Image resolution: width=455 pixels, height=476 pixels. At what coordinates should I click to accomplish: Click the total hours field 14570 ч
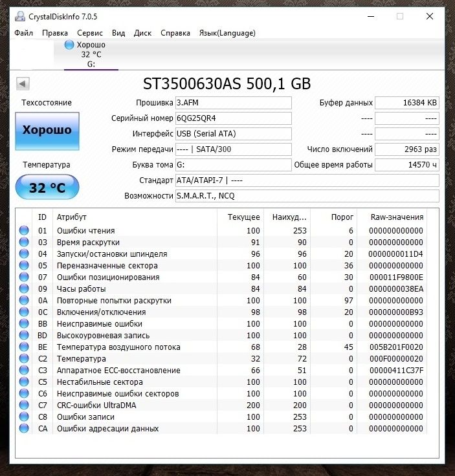[407, 165]
